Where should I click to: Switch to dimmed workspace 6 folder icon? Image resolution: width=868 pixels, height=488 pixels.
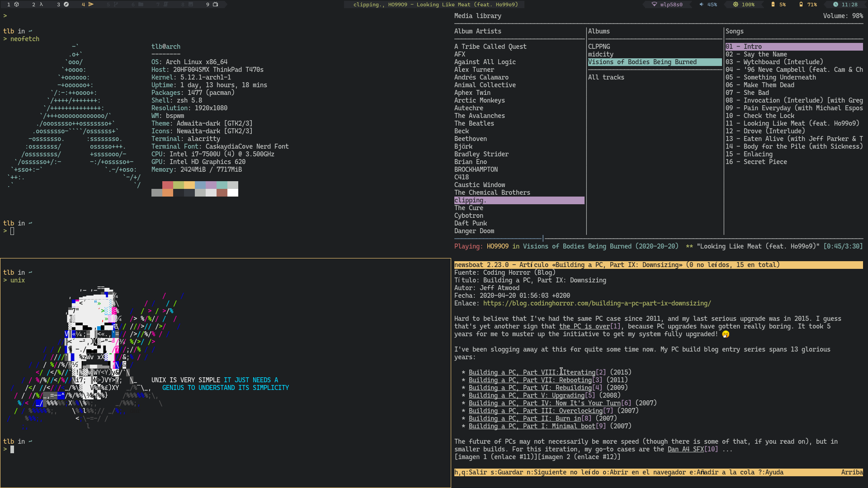(x=141, y=5)
